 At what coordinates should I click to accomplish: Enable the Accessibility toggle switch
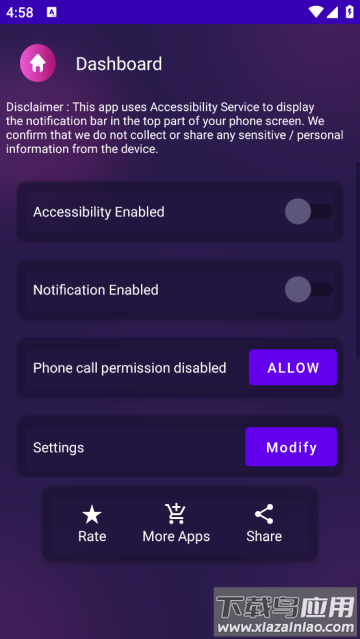pyautogui.click(x=309, y=211)
